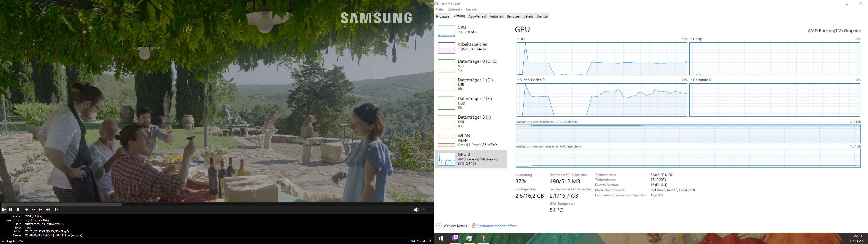This screenshot has height=244, width=868.
Task: Click Ressourcenmonitor öffnen link
Action: [x=497, y=226]
